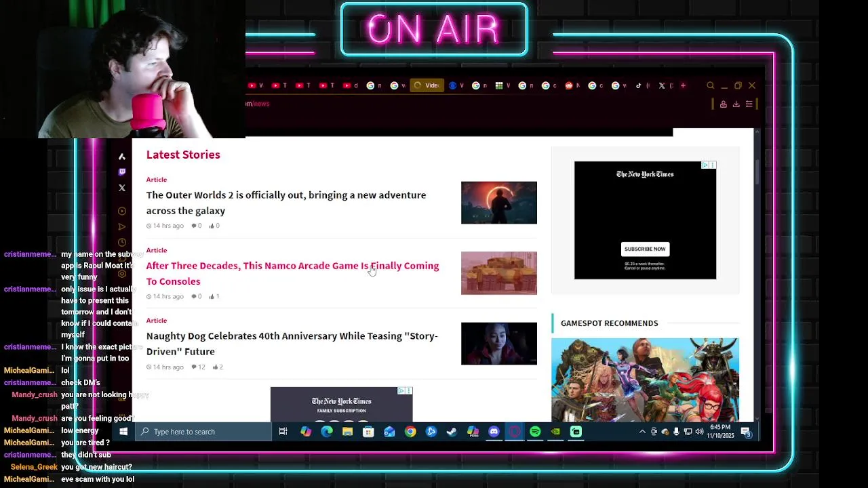The width and height of the screenshot is (868, 488).
Task: Open the GameSpot Recommends artwork image
Action: (x=645, y=380)
